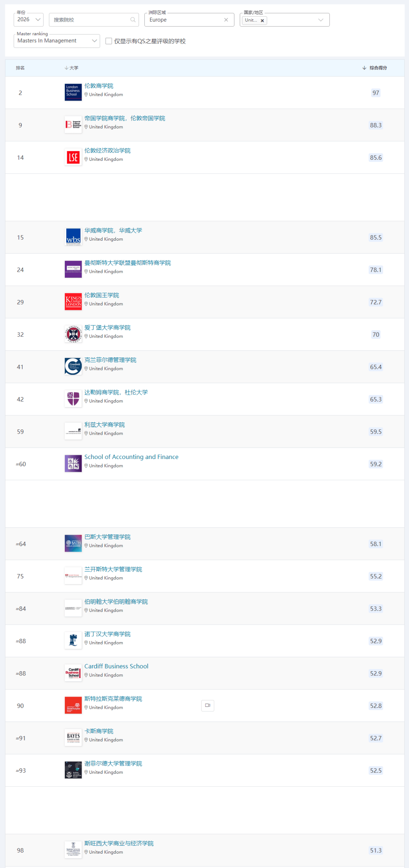
Task: Click the London Business School logo
Action: coord(73,92)
